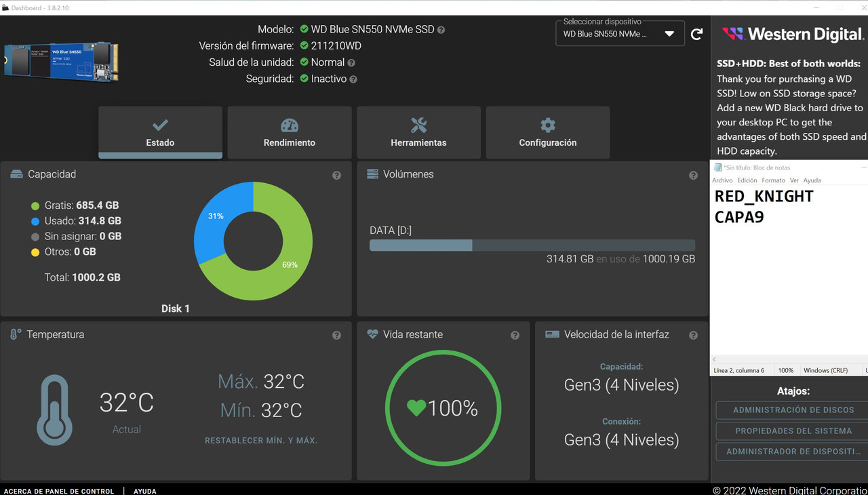
Task: Expand the Seleccionar dispositivo dropdown
Action: pos(620,34)
